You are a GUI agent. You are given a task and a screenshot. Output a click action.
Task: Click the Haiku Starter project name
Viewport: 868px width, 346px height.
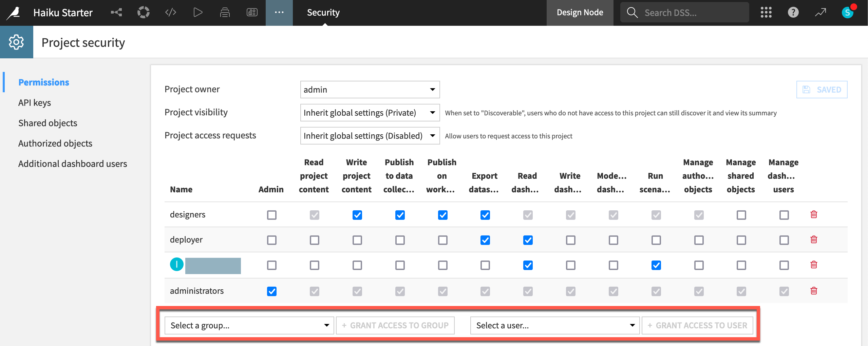(63, 13)
